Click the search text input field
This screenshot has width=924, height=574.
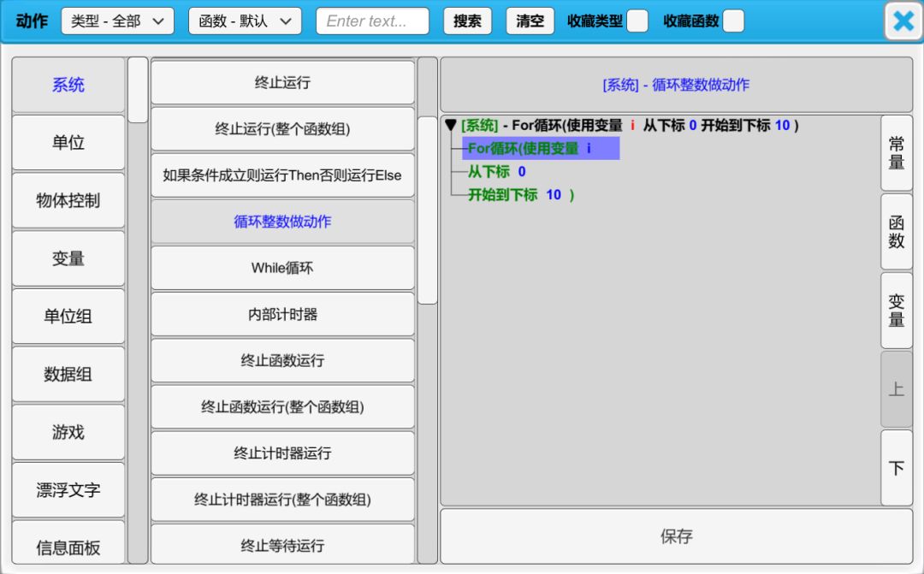tap(372, 21)
